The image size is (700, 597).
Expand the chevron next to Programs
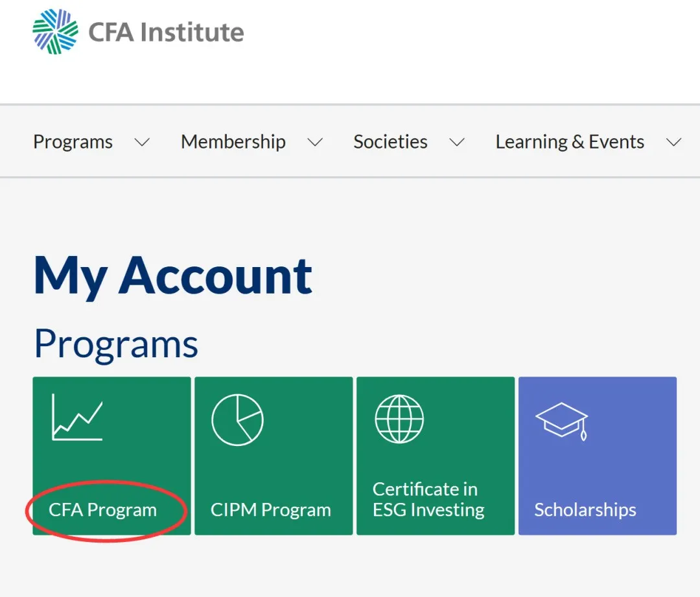[142, 142]
